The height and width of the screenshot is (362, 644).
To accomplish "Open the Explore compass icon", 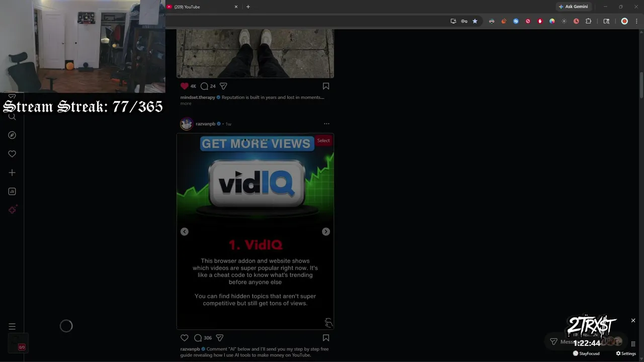I will (12, 135).
